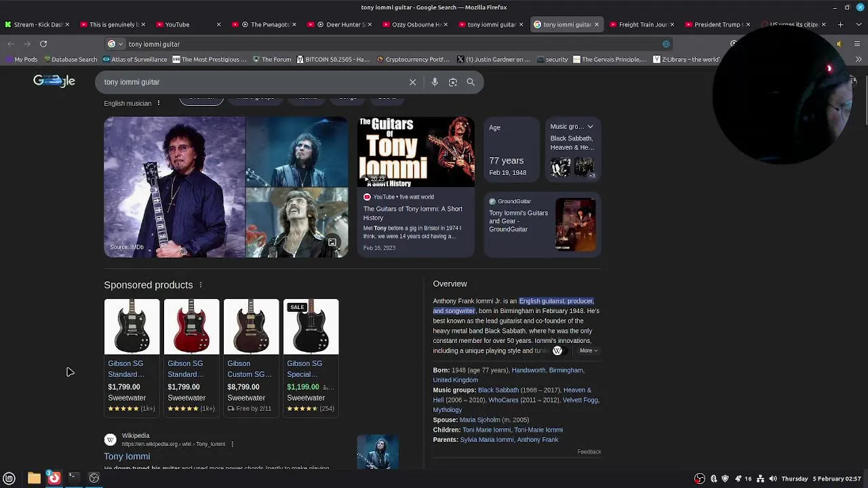This screenshot has width=868, height=488.
Task: Open the security shield tray icon
Action: point(725,479)
